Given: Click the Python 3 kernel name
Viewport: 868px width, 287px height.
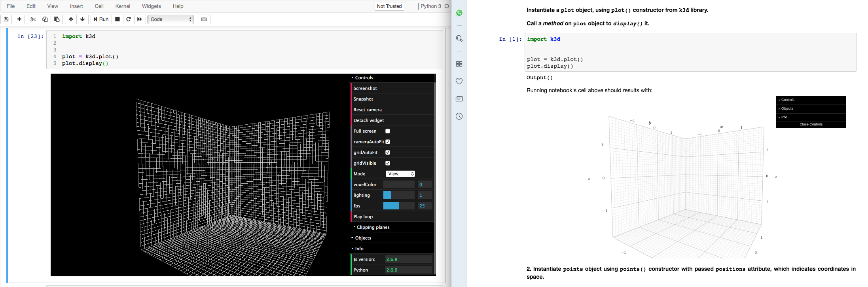Looking at the screenshot, I should [430, 6].
